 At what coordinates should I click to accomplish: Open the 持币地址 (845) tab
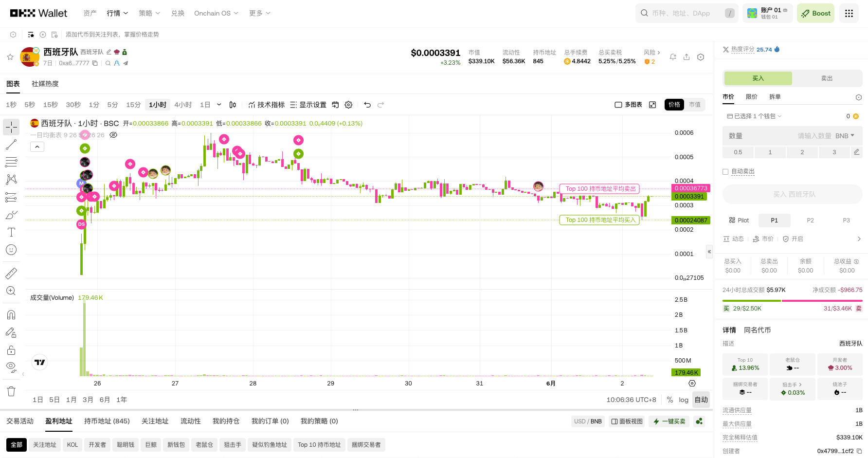[x=107, y=421]
